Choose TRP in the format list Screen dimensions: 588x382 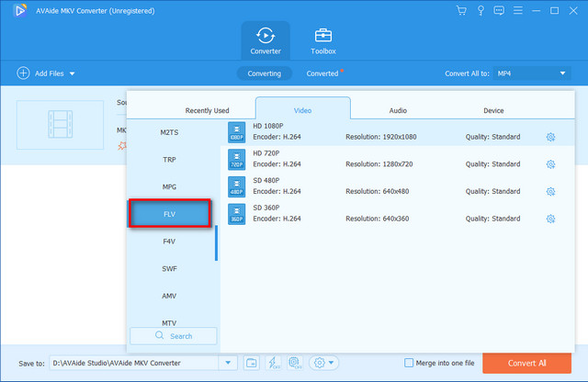tap(169, 160)
